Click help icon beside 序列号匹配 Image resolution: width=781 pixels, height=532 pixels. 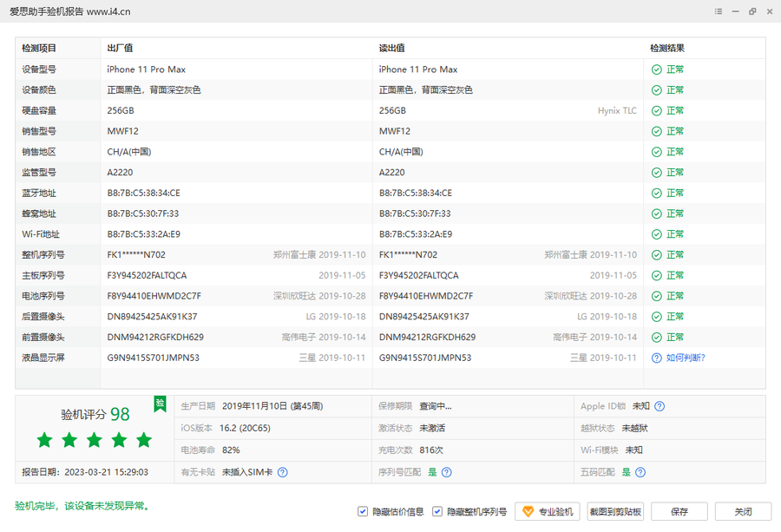click(446, 472)
